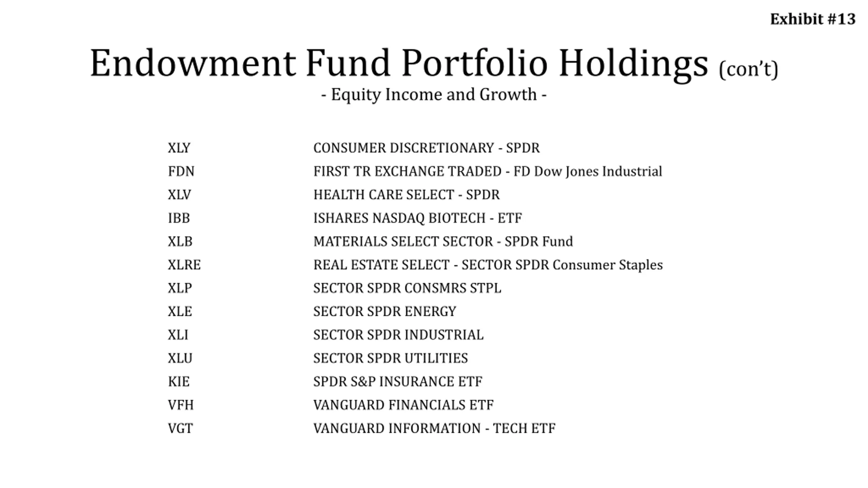This screenshot has height=488, width=868.
Task: Select the XLE ticker symbol
Action: pos(180,311)
